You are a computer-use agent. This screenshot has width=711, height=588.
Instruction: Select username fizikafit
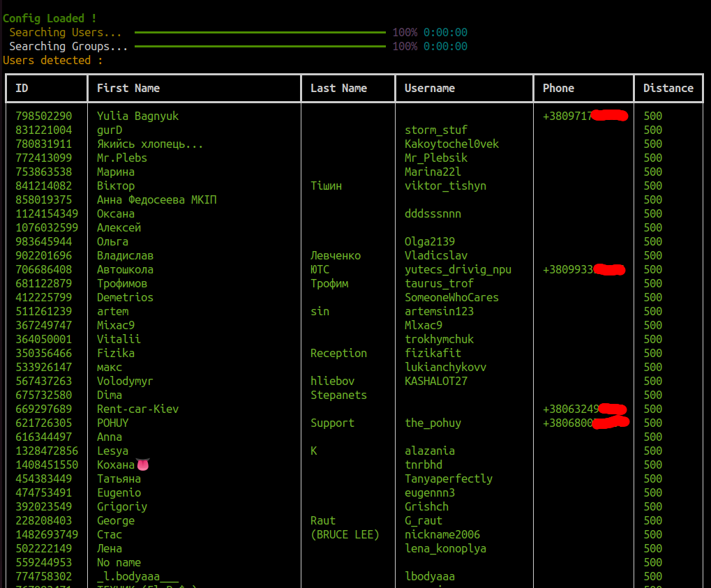tap(433, 354)
